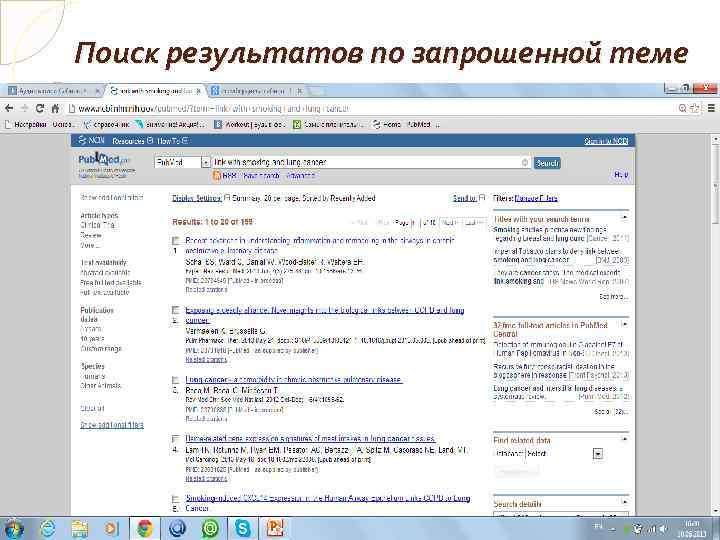Click the volume icon in system tray

[x=663, y=529]
